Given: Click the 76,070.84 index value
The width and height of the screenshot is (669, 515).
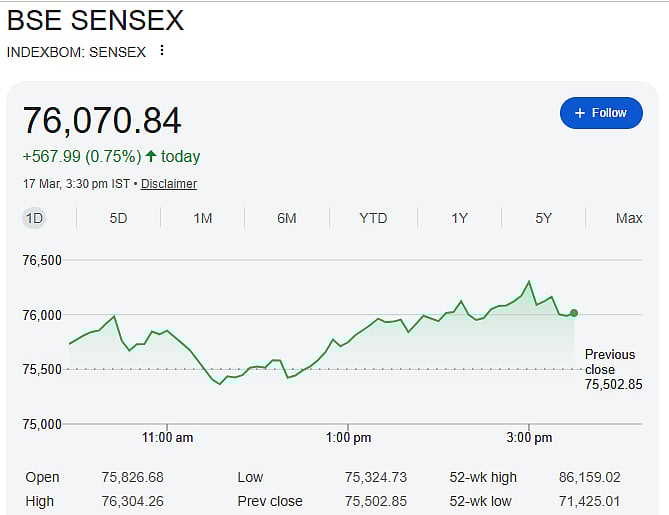Looking at the screenshot, I should (x=102, y=121).
